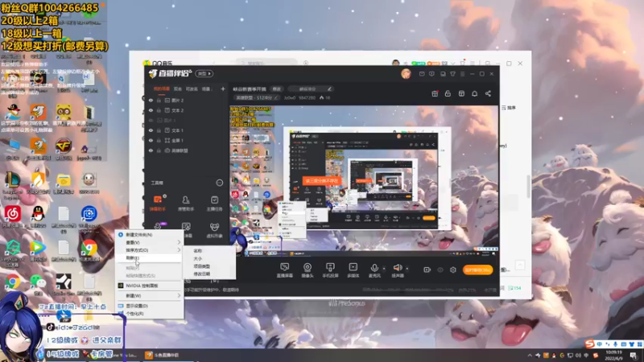Viewport: 644px width, 362px height.
Task: Open the settings gear in the bottom bar
Action: point(453,269)
